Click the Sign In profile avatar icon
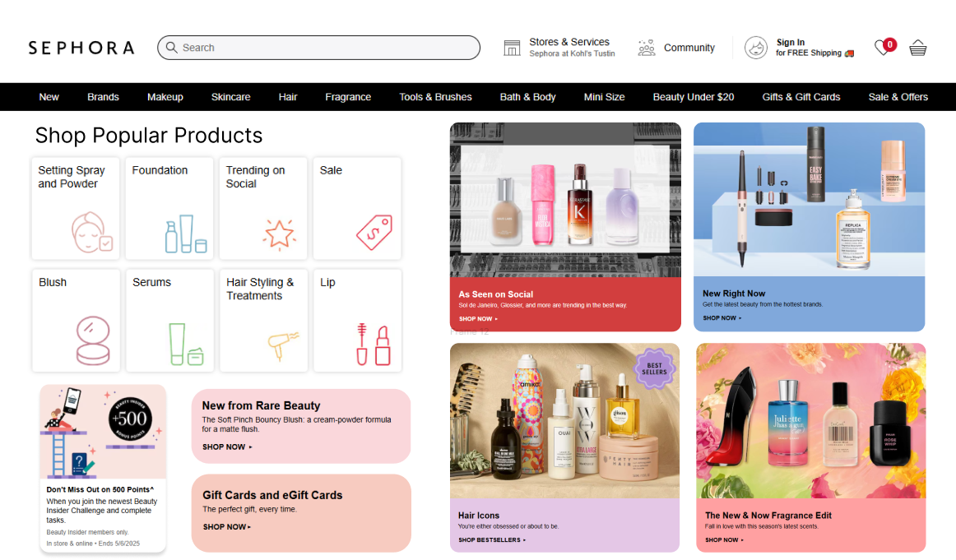The image size is (956, 560). [755, 48]
